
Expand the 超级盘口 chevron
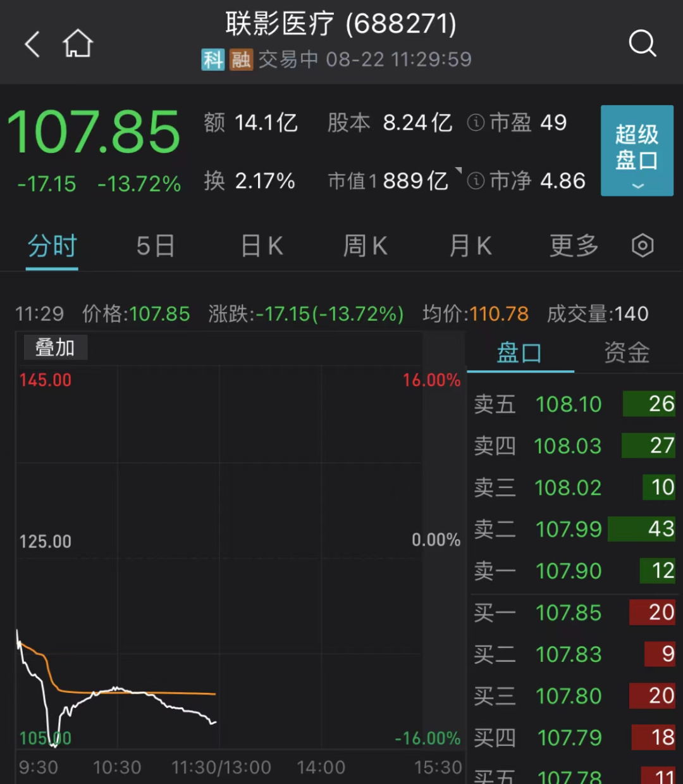coord(636,185)
